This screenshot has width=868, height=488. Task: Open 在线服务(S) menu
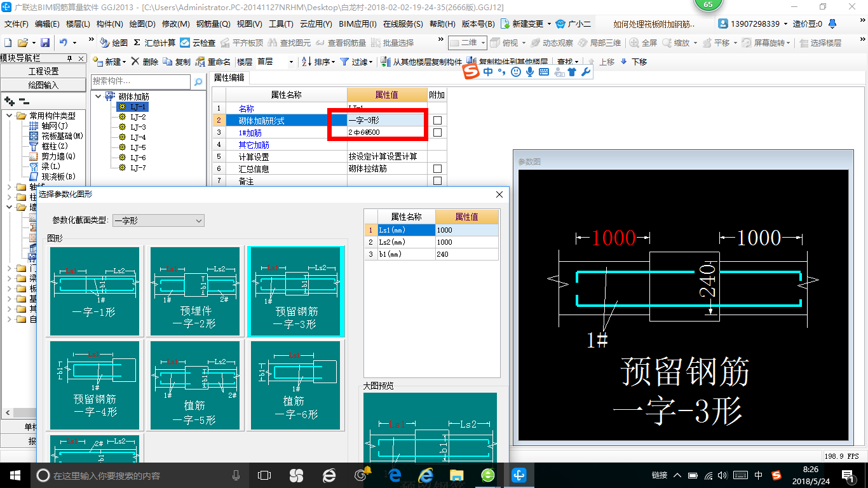pyautogui.click(x=403, y=24)
